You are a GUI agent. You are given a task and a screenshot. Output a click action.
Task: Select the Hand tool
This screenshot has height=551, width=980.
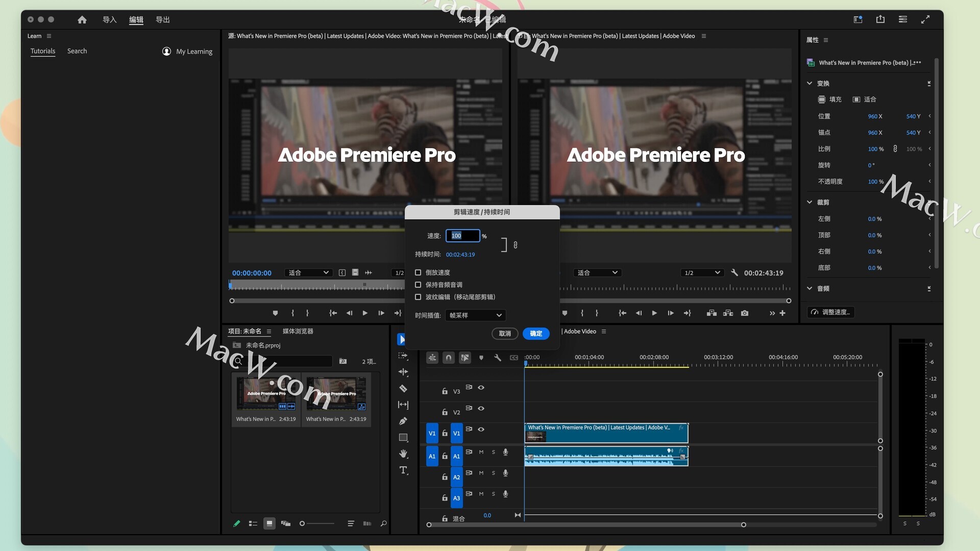coord(403,454)
